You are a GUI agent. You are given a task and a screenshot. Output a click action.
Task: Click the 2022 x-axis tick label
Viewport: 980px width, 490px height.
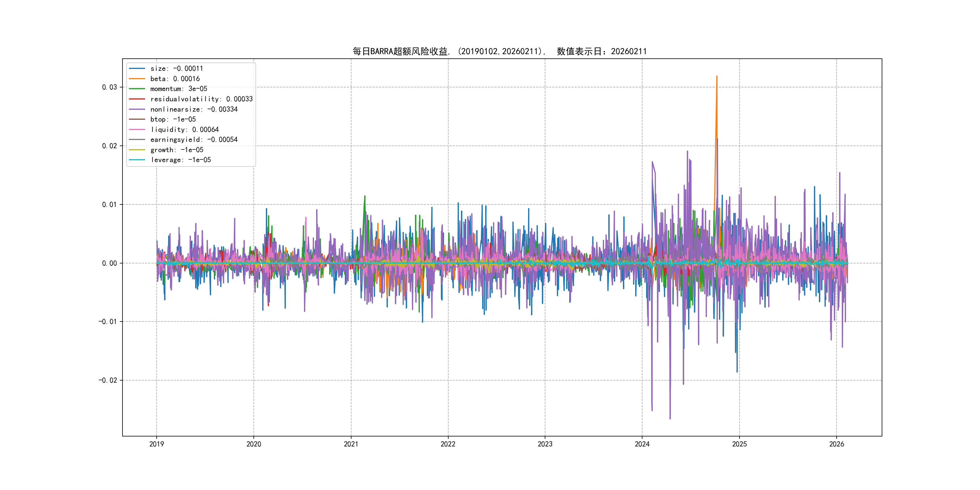pos(448,444)
